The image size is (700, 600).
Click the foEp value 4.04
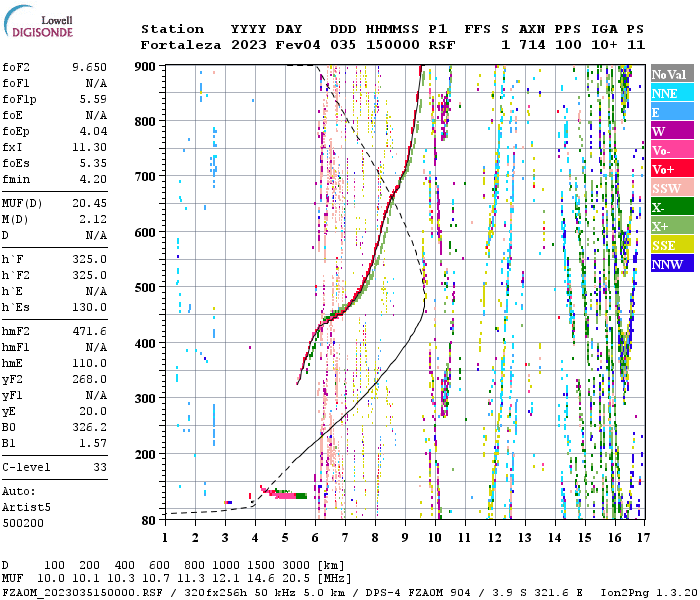93,131
